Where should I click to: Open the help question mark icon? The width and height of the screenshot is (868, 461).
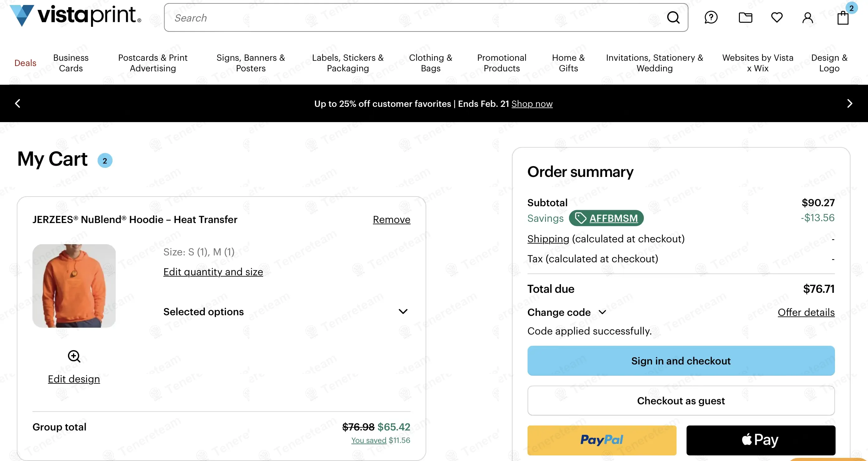point(711,17)
